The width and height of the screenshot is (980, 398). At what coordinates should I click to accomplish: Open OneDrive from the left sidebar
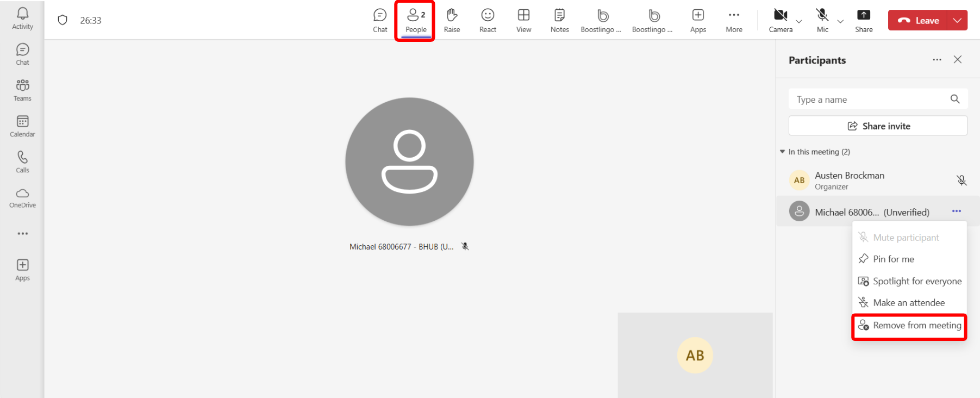pyautogui.click(x=22, y=198)
